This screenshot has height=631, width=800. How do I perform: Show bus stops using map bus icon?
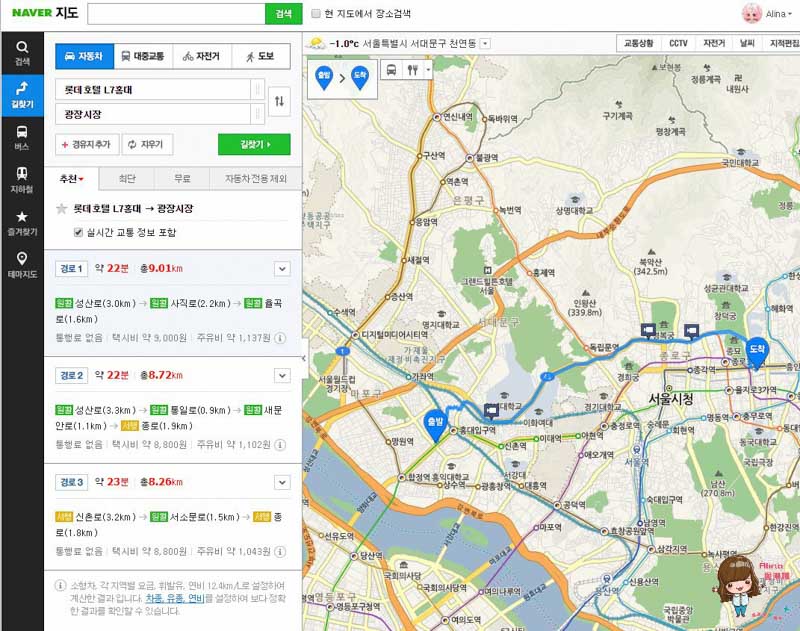(x=391, y=70)
